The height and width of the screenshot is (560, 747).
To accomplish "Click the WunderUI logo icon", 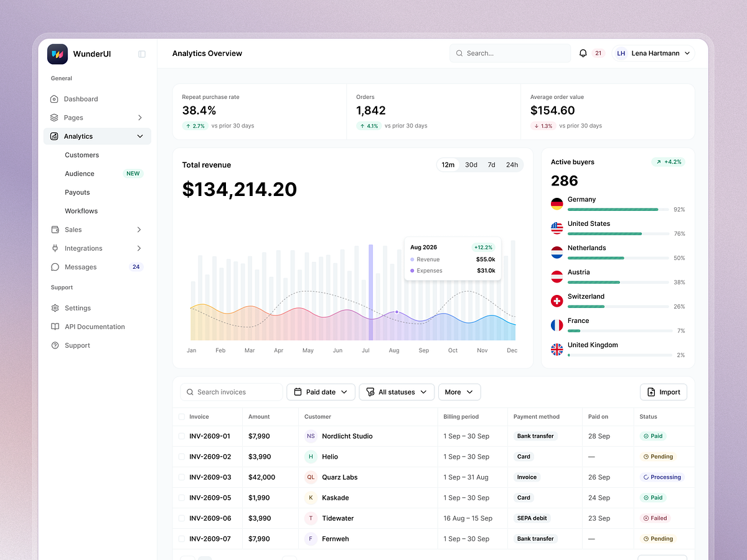I will [x=57, y=54].
